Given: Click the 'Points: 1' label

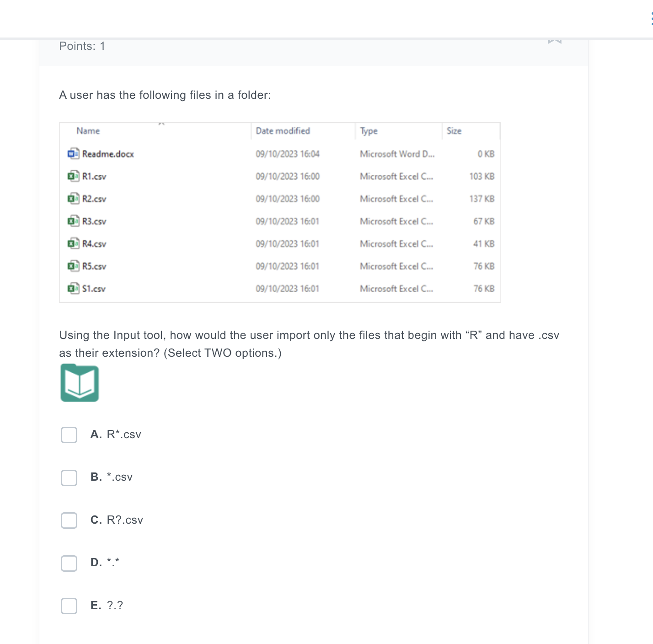Looking at the screenshot, I should point(82,46).
